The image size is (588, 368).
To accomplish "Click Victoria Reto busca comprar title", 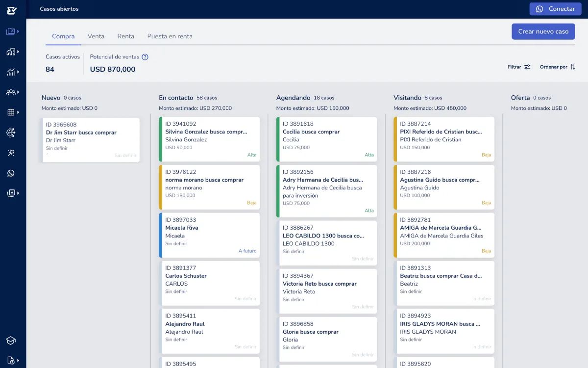I will click(319, 284).
